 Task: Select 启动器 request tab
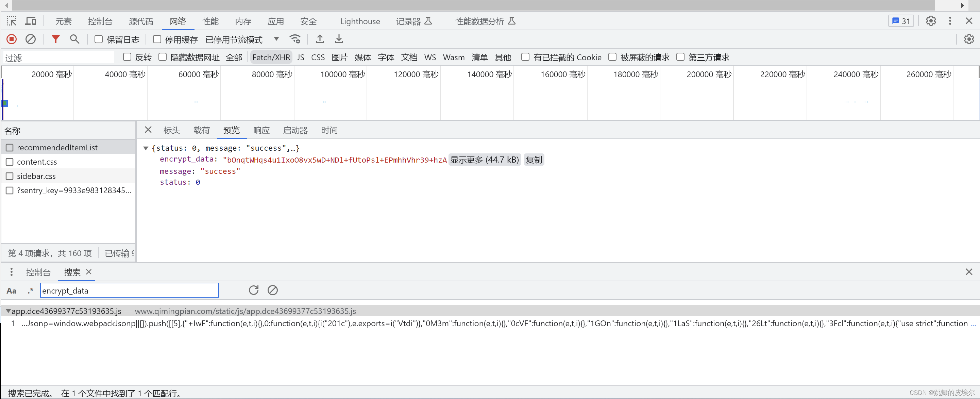[295, 131]
